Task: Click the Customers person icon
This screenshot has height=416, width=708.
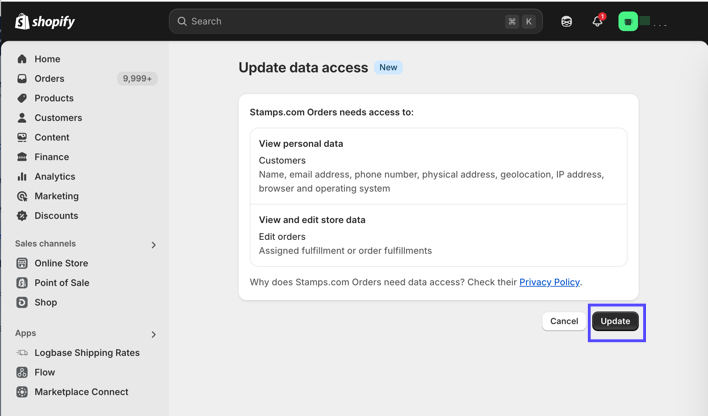Action: [22, 118]
